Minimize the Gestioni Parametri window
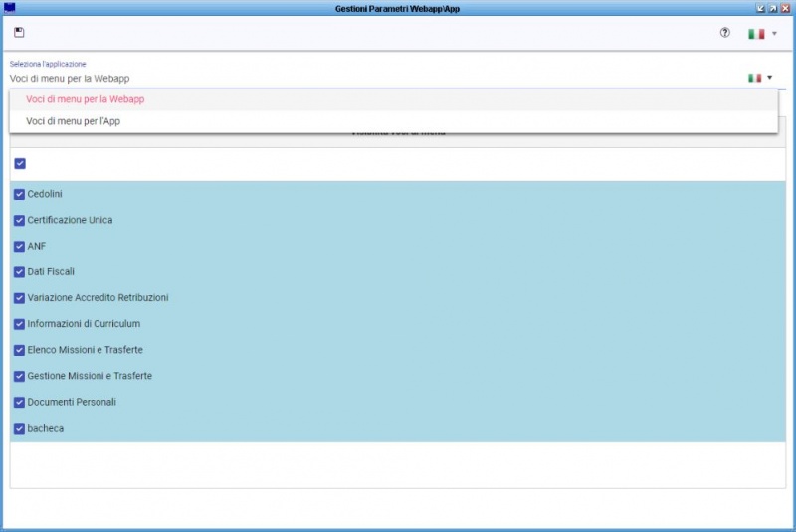This screenshot has width=796, height=532. pos(760,8)
